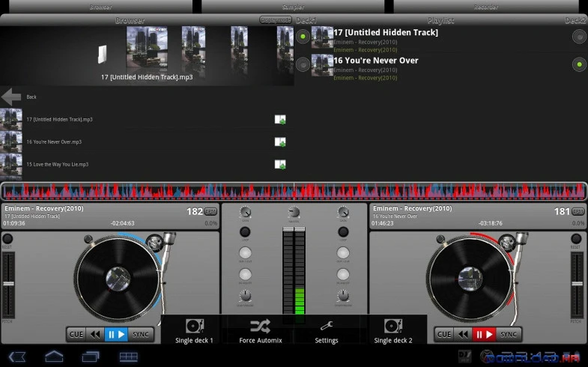Tap the Android home navigation icon
Screen dimensions: 588x367
(54, 357)
